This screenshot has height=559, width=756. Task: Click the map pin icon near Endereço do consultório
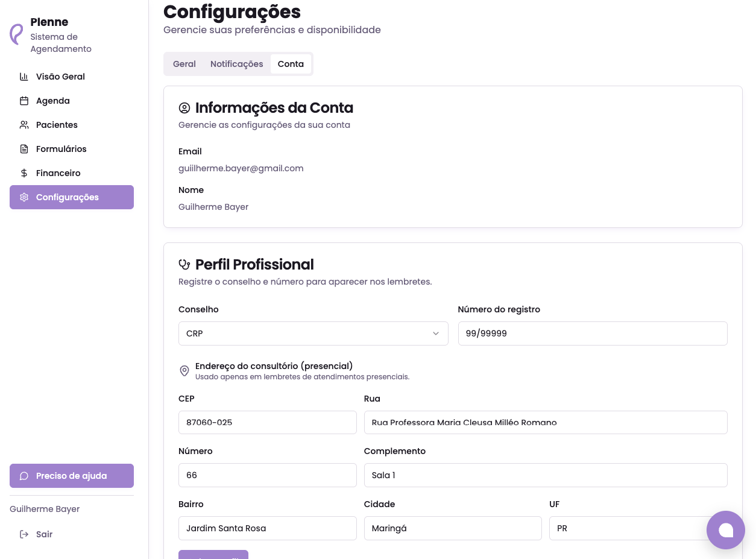pos(184,371)
